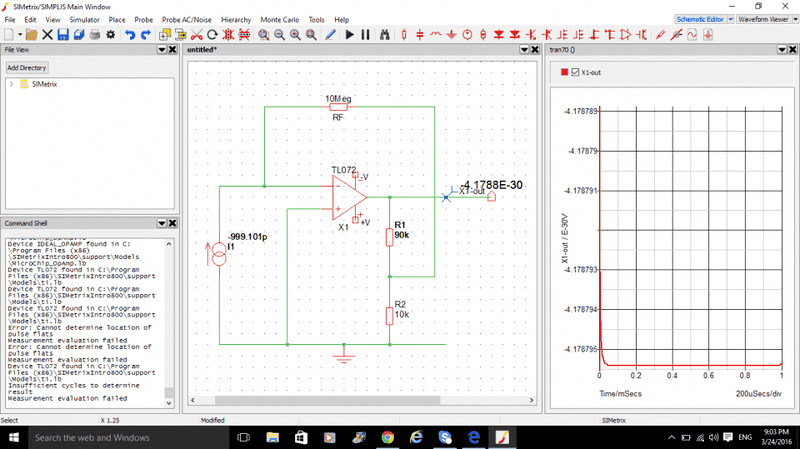The height and width of the screenshot is (449, 800).
Task: Pause the running simulation
Action: [365, 35]
